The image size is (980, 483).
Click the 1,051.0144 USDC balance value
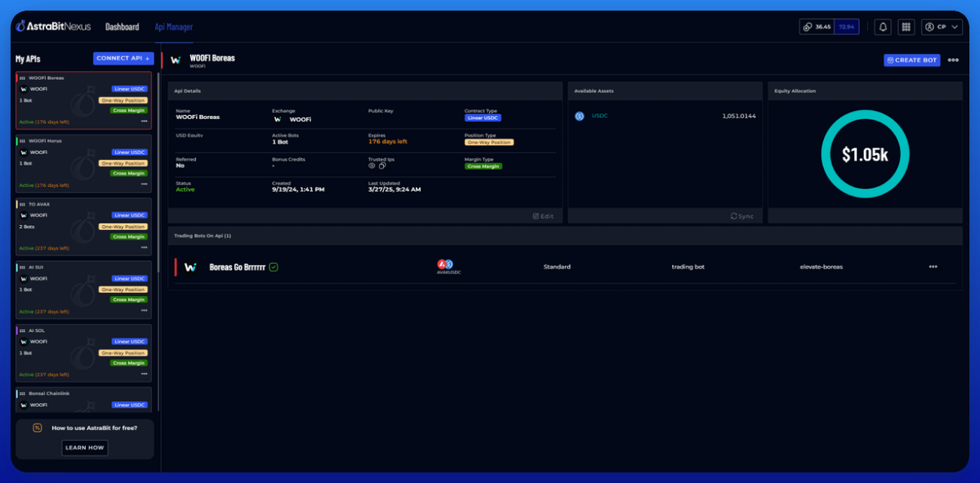tap(739, 116)
